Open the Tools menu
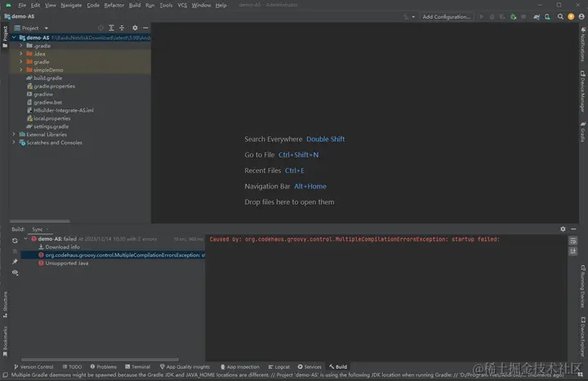The width and height of the screenshot is (588, 381). [x=166, y=5]
